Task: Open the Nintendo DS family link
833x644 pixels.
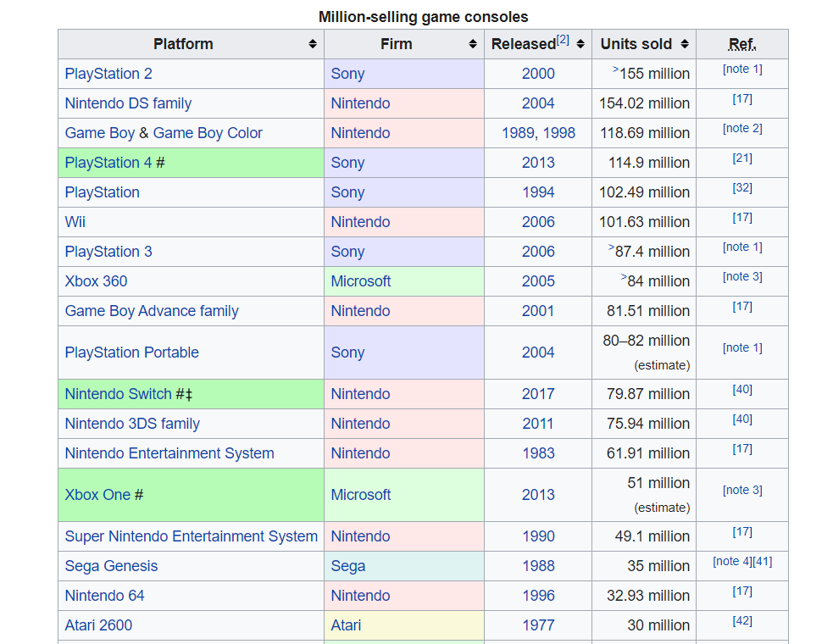Action: [128, 103]
